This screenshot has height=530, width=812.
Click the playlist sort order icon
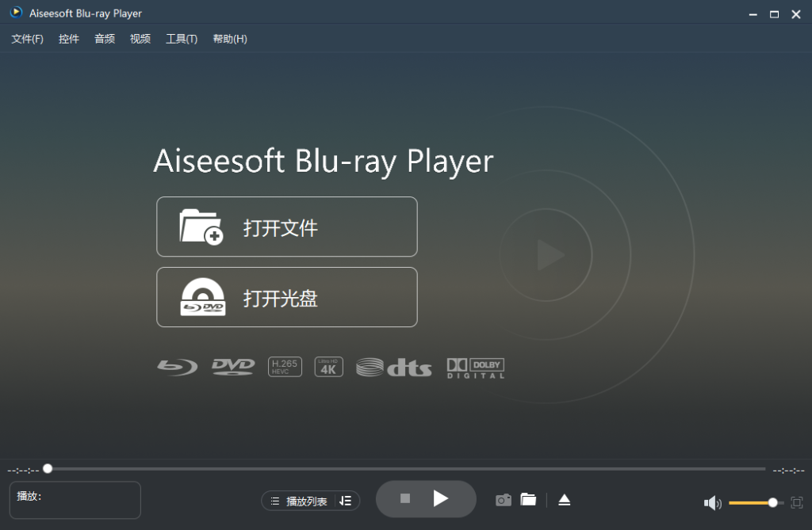pyautogui.click(x=346, y=501)
